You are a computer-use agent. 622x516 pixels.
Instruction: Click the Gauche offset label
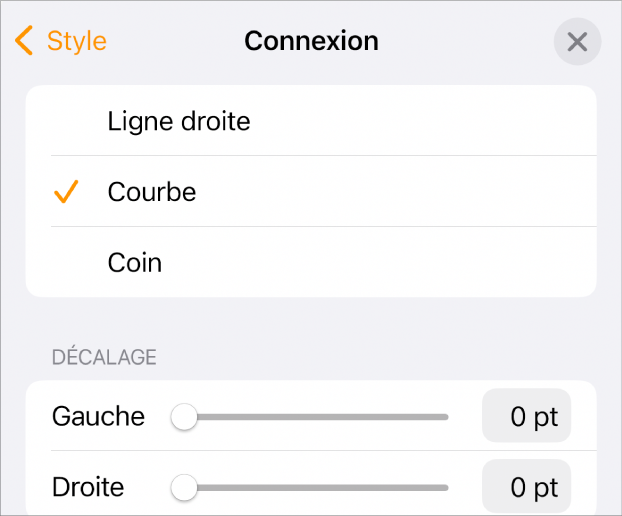click(98, 417)
